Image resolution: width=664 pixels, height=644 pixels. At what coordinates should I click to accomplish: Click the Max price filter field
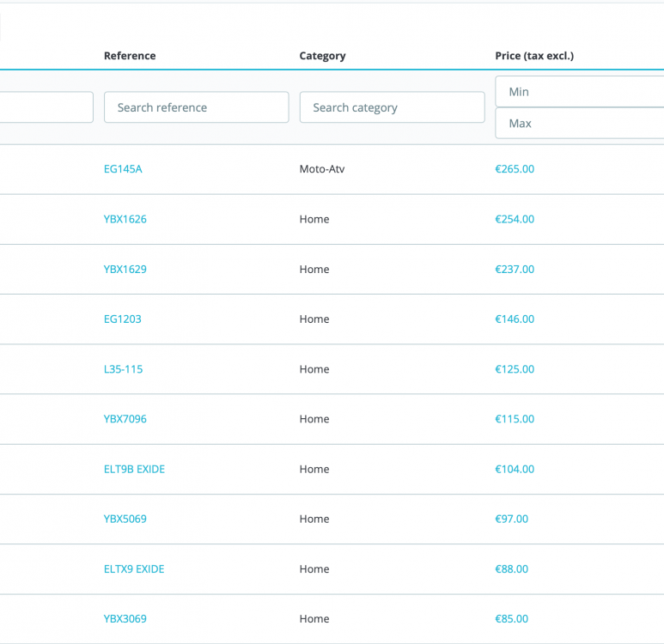(580, 123)
